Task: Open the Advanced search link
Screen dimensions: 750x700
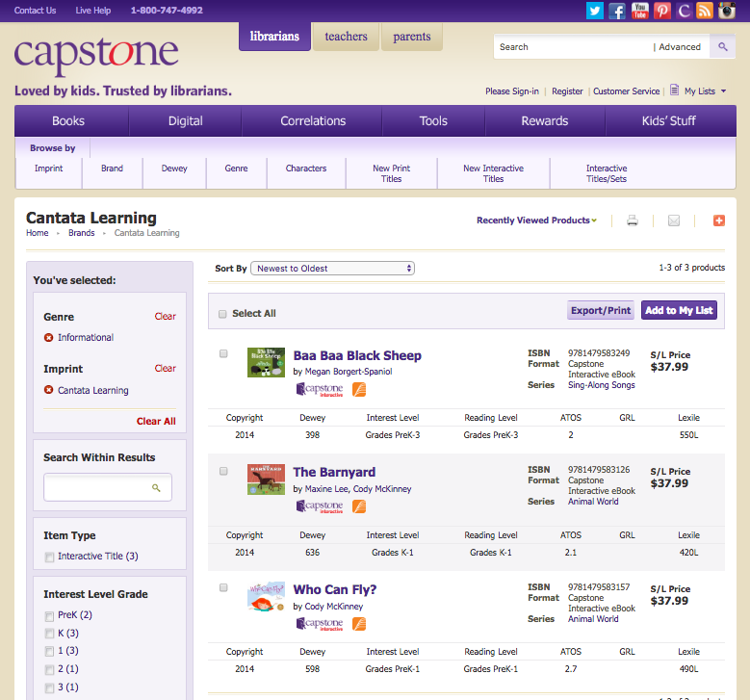Action: pyautogui.click(x=679, y=47)
